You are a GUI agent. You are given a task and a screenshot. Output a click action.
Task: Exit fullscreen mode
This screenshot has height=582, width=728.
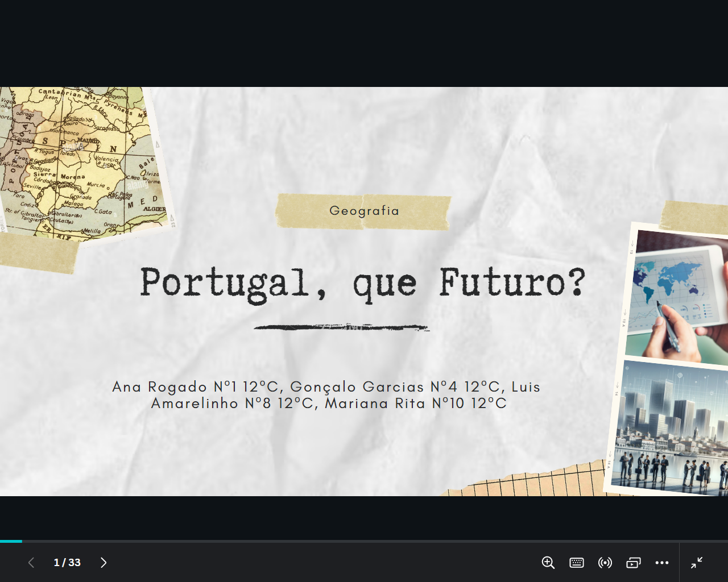point(697,563)
